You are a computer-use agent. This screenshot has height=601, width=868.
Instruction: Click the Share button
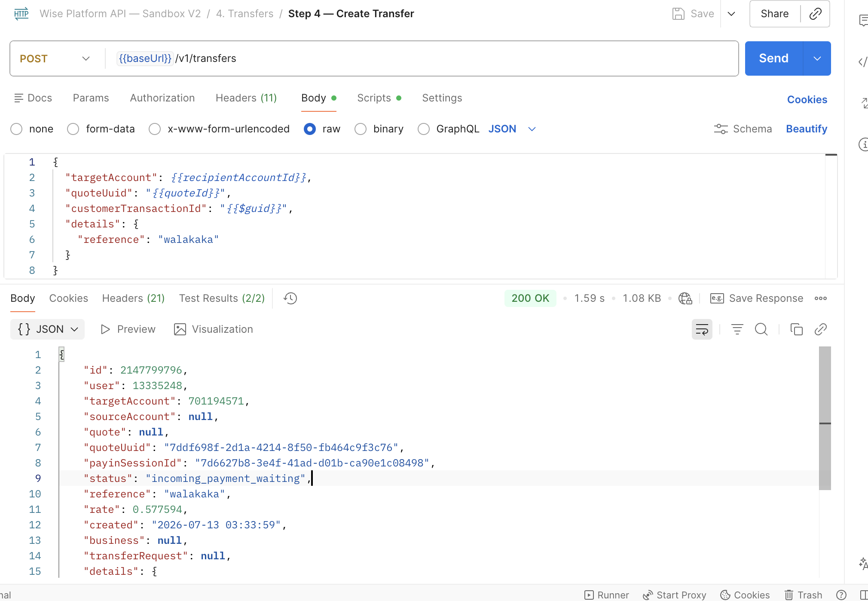pos(774,14)
